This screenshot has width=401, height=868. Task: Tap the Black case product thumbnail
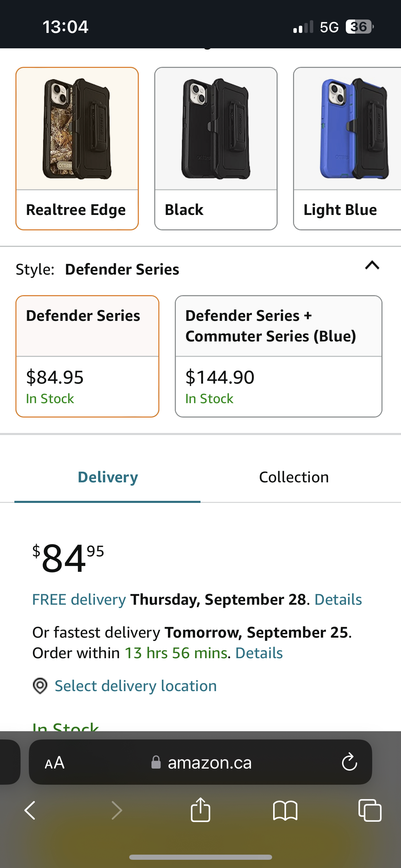point(215,130)
